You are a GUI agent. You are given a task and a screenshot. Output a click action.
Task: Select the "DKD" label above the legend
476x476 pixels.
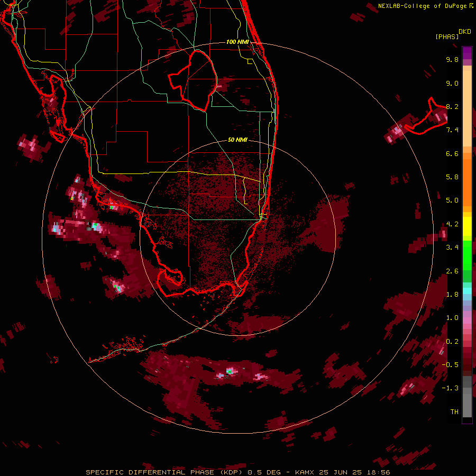click(465, 32)
